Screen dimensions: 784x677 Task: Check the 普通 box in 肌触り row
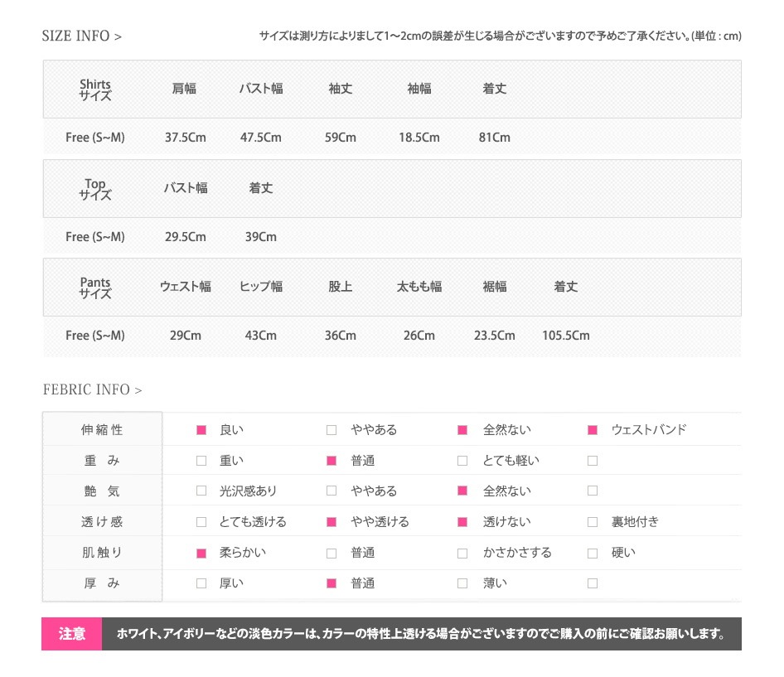(332, 553)
